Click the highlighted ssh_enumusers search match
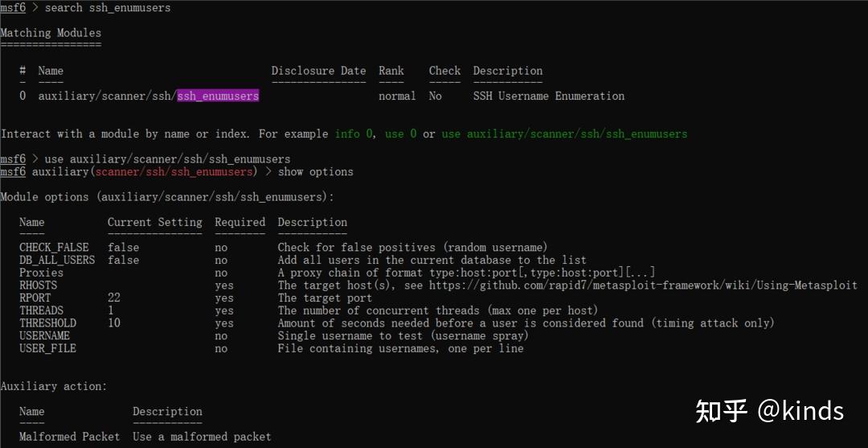 pos(218,96)
